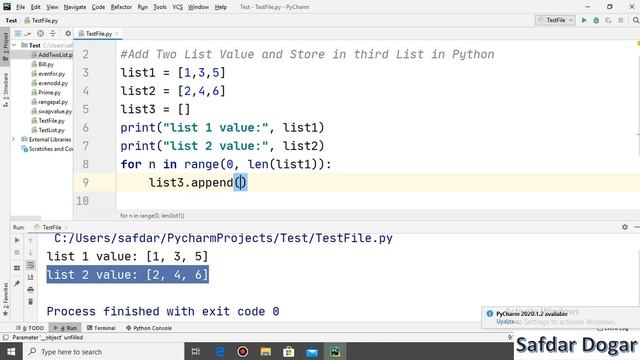Open evenfor.py in the project tree

click(x=48, y=73)
